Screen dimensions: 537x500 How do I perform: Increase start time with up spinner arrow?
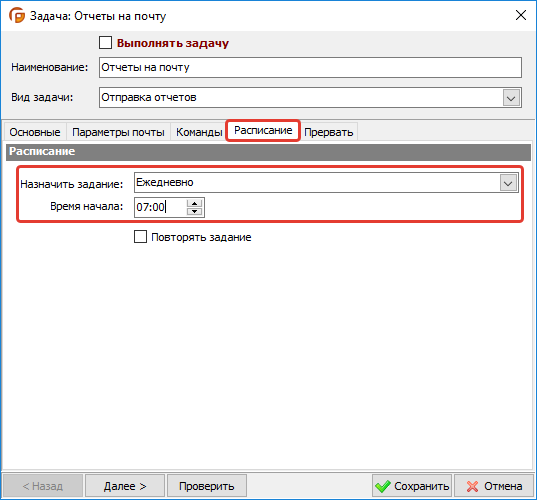tap(195, 203)
